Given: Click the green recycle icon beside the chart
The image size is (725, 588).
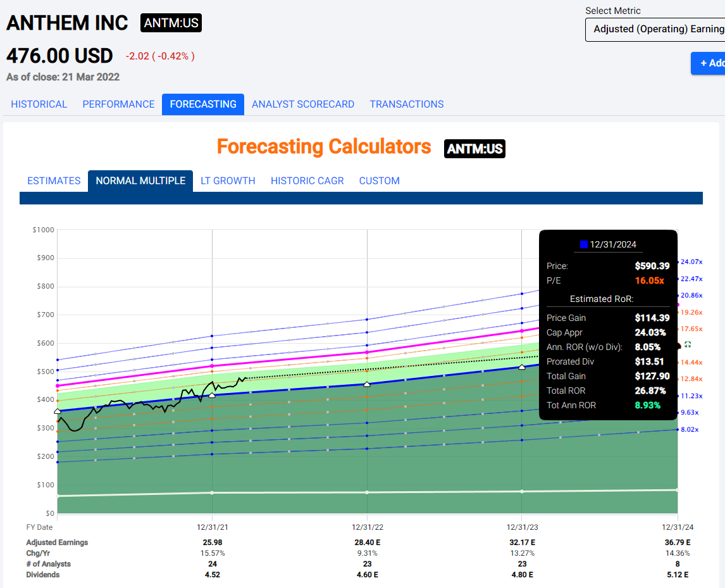Looking at the screenshot, I should coord(688,344).
